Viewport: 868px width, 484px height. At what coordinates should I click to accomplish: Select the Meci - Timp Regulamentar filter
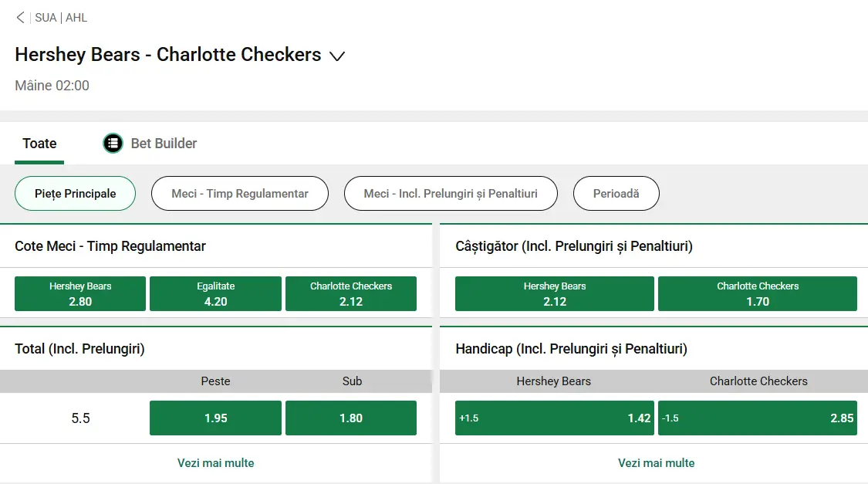[239, 193]
